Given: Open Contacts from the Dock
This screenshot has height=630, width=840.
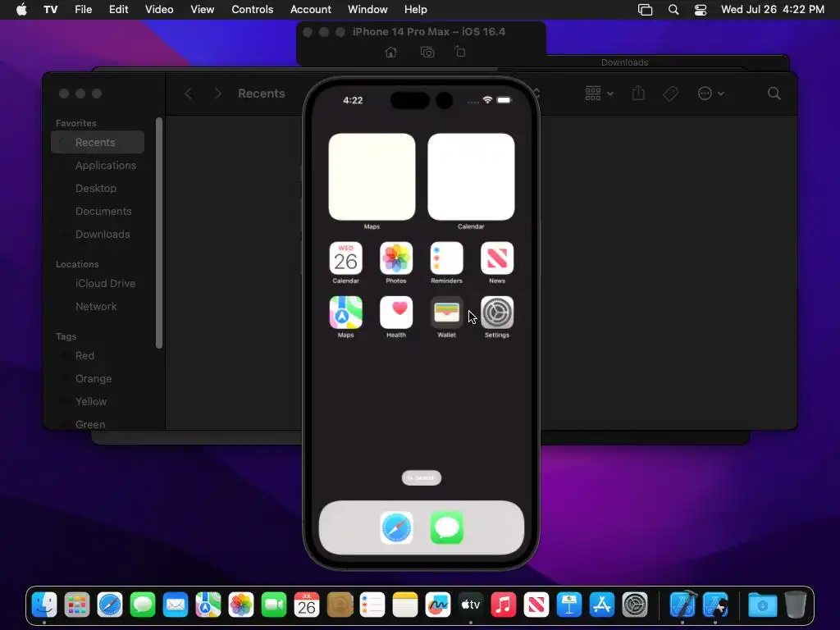Looking at the screenshot, I should pyautogui.click(x=340, y=605).
